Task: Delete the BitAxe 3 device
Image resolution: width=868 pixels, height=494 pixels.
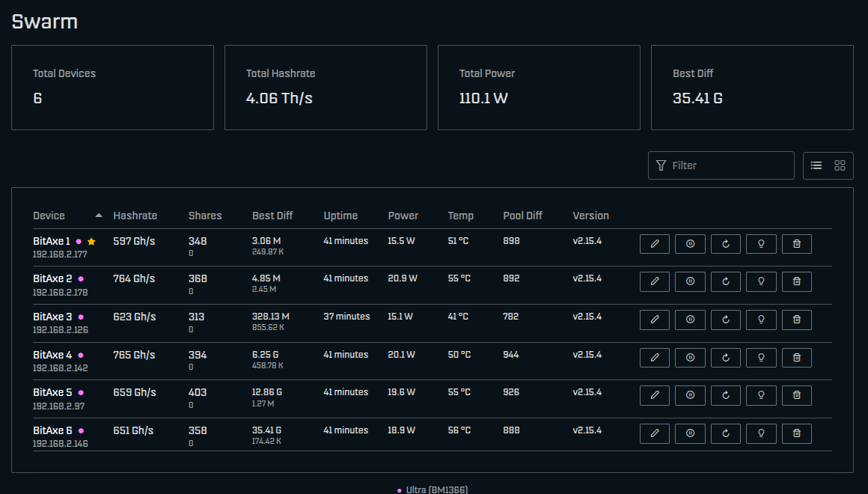Action: [x=797, y=320]
